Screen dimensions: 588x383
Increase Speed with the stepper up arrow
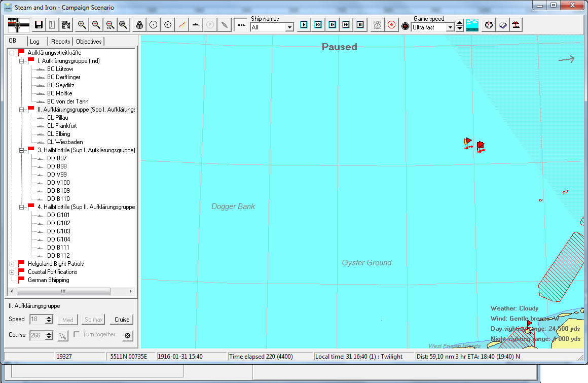(x=49, y=317)
